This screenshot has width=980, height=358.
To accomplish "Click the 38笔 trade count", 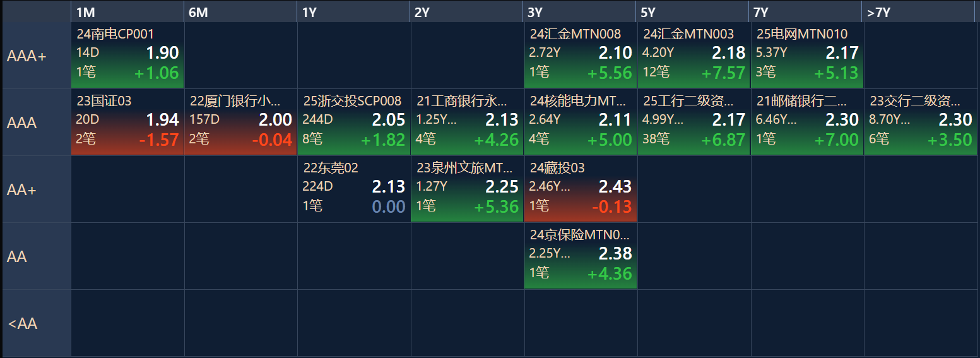I will coord(656,140).
